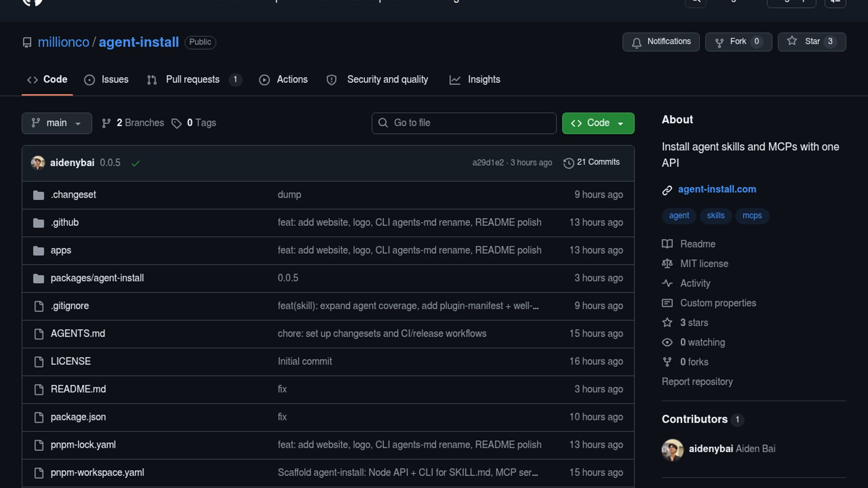This screenshot has width=868, height=488.
Task: Open the LICENSE file
Action: (x=71, y=361)
